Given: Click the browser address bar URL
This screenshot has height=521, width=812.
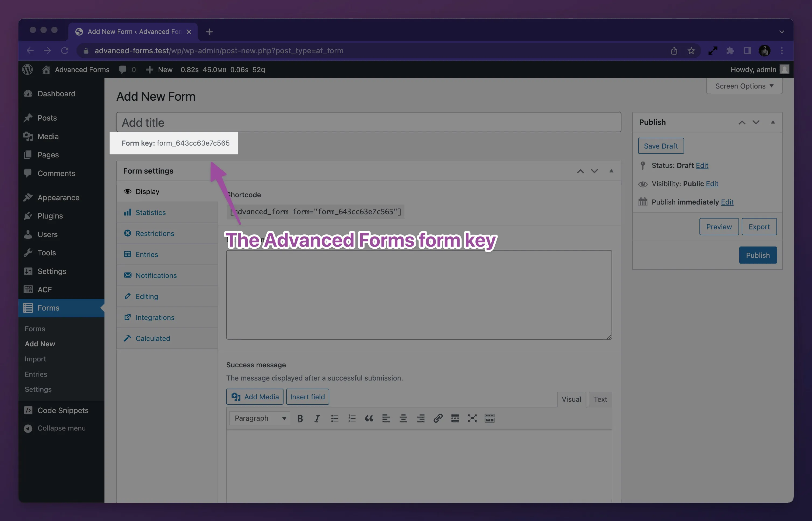Looking at the screenshot, I should point(219,51).
